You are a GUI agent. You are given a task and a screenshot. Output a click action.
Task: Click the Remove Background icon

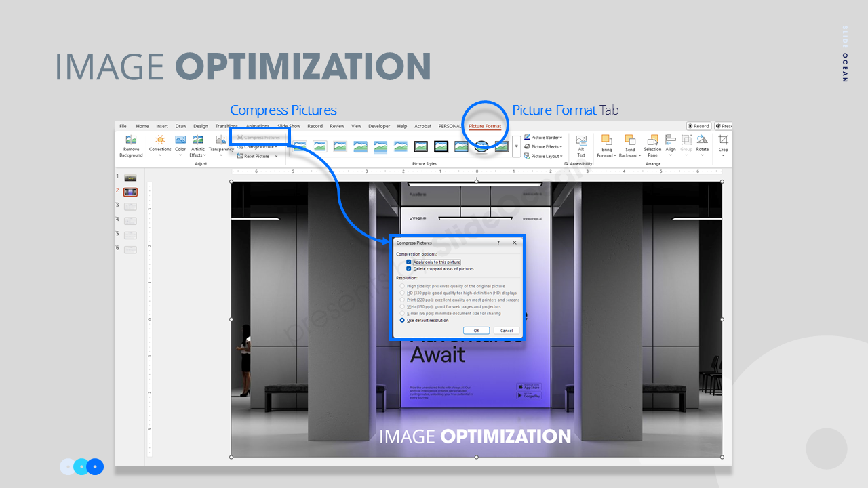(x=131, y=140)
